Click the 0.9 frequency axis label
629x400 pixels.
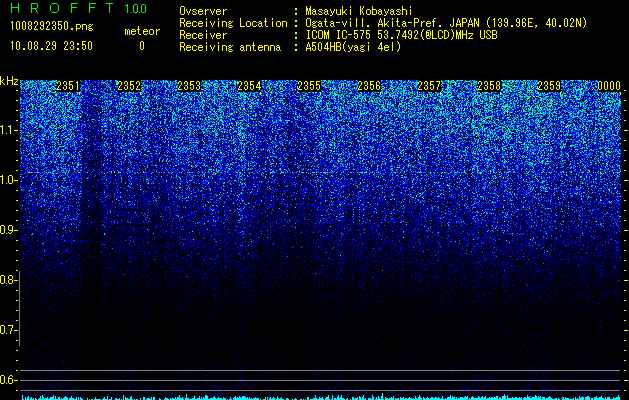pyautogui.click(x=7, y=230)
